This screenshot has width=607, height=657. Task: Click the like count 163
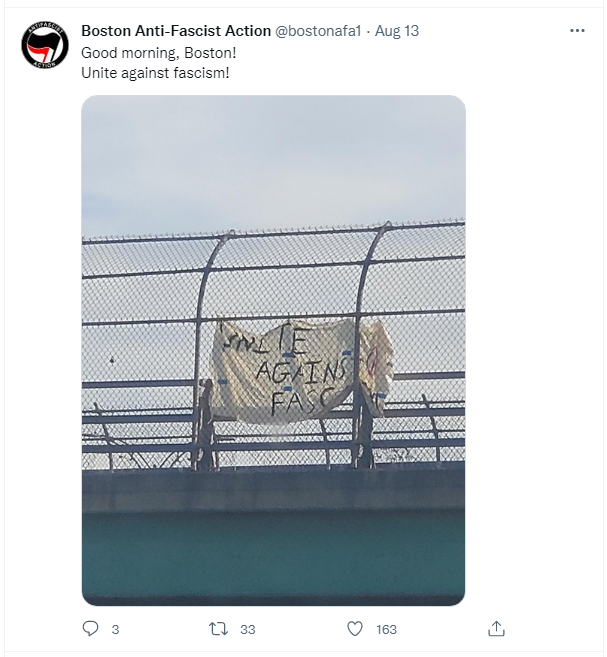coord(386,629)
